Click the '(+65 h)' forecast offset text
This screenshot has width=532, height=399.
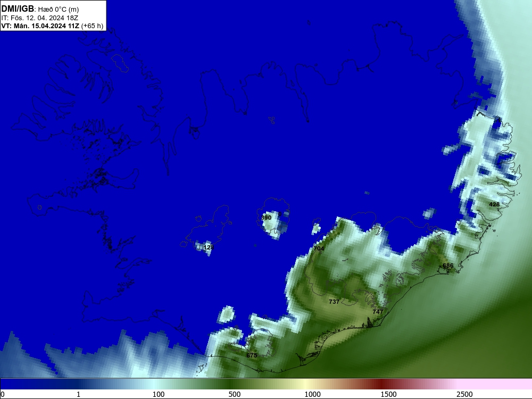[x=92, y=26]
